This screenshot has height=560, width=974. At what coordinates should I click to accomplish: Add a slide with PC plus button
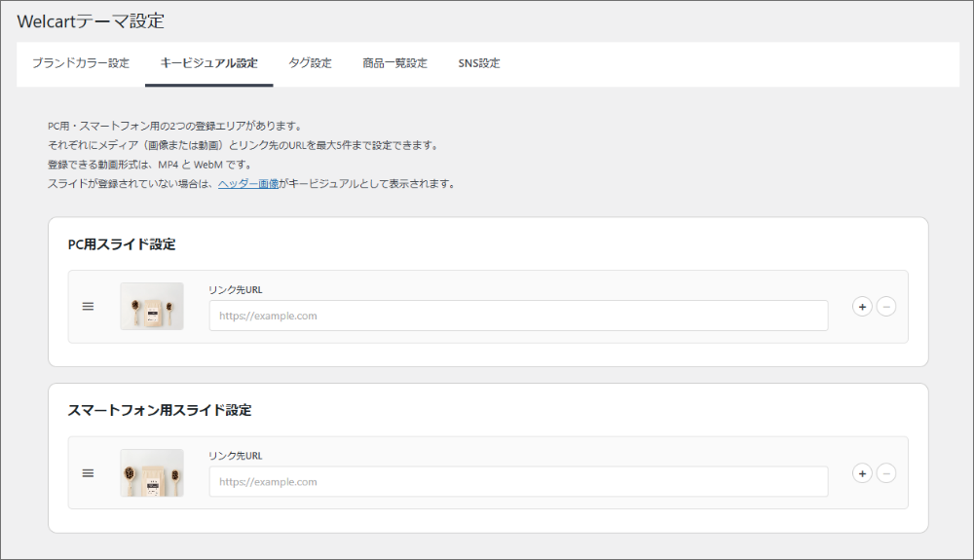(x=862, y=307)
